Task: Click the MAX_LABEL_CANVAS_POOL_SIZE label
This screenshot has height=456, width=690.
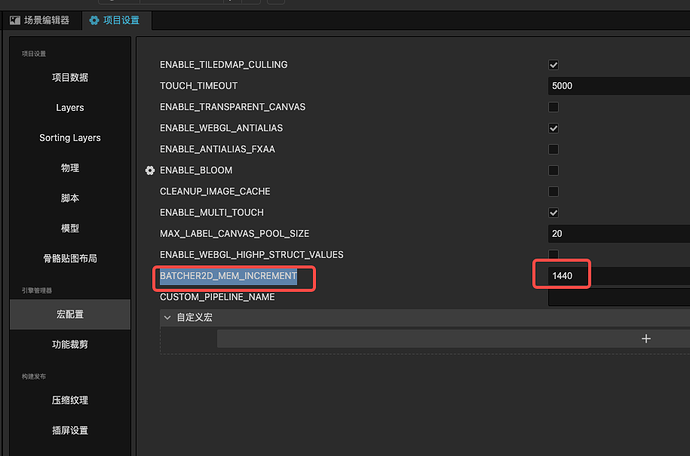Action: point(234,234)
